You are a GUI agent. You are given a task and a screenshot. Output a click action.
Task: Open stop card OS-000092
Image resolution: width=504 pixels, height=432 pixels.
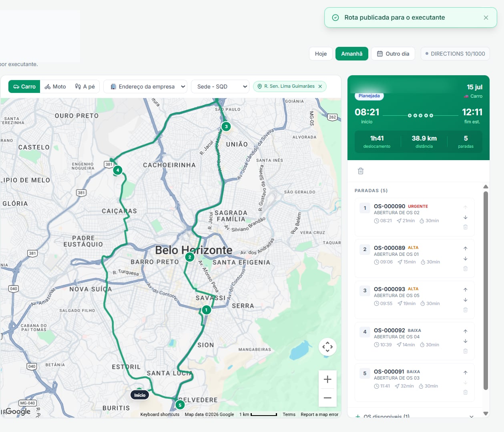(414, 341)
